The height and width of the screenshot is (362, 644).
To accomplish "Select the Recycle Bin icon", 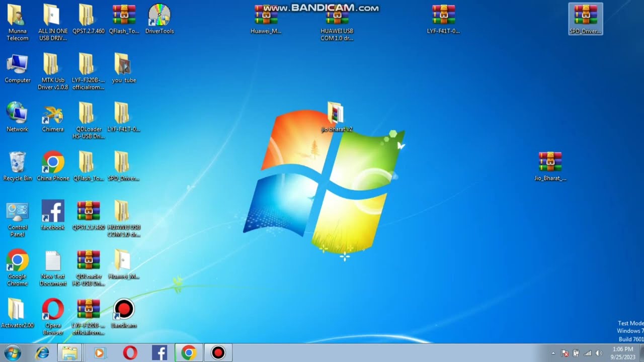I will tap(17, 166).
